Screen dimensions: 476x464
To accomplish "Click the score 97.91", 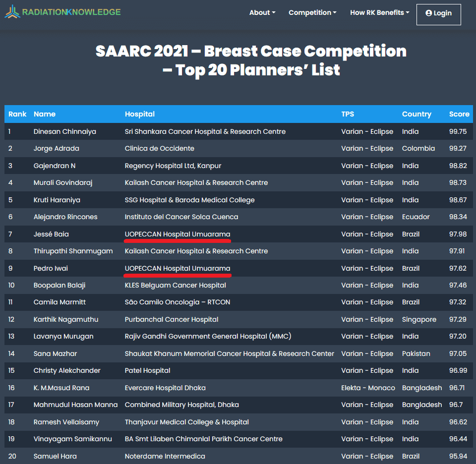I will point(457,251).
